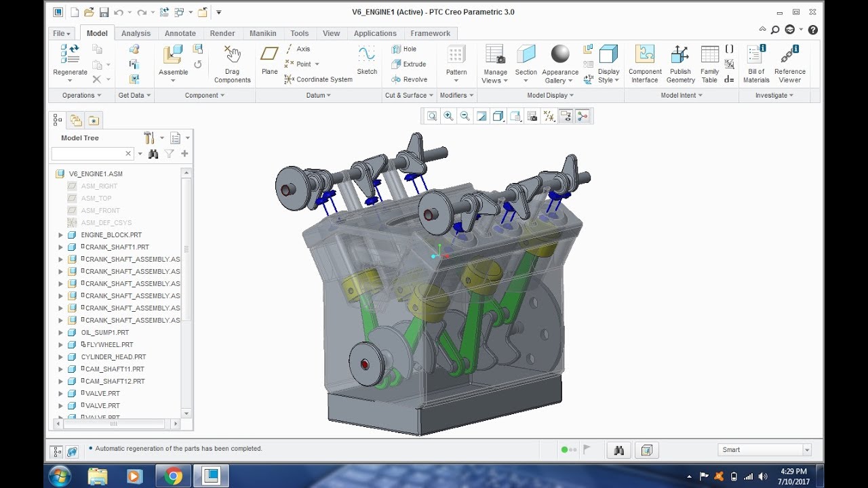Click Publish Geometry icon

(680, 54)
